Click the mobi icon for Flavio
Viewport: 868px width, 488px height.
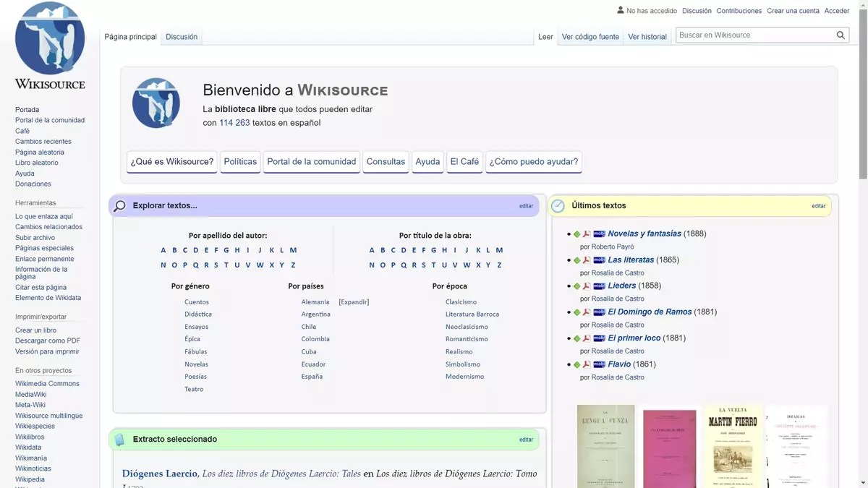599,364
